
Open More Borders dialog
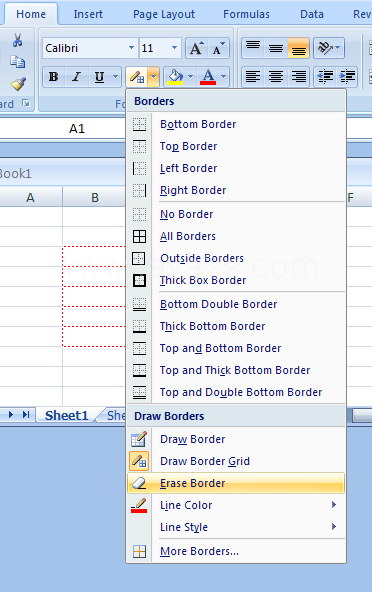pyautogui.click(x=236, y=551)
